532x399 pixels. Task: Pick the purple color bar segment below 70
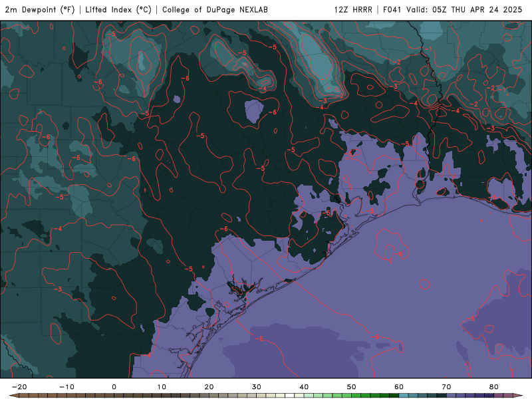pyautogui.click(x=452, y=396)
